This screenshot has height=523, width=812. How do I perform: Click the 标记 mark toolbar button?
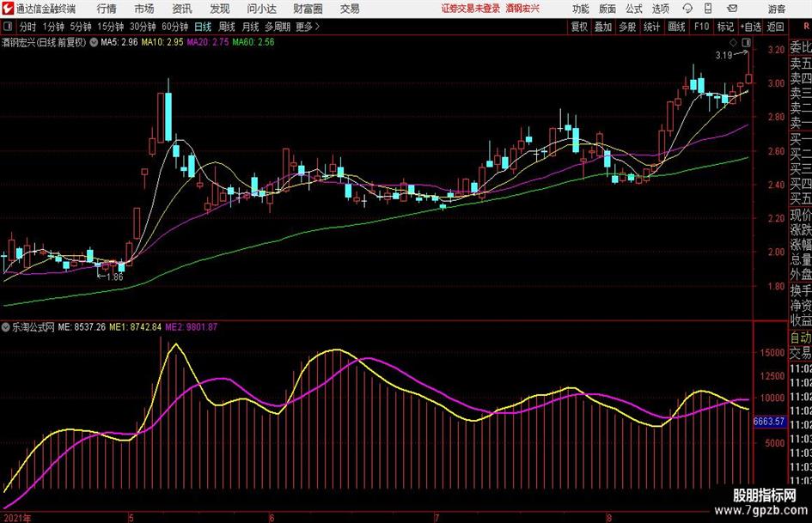coord(725,27)
